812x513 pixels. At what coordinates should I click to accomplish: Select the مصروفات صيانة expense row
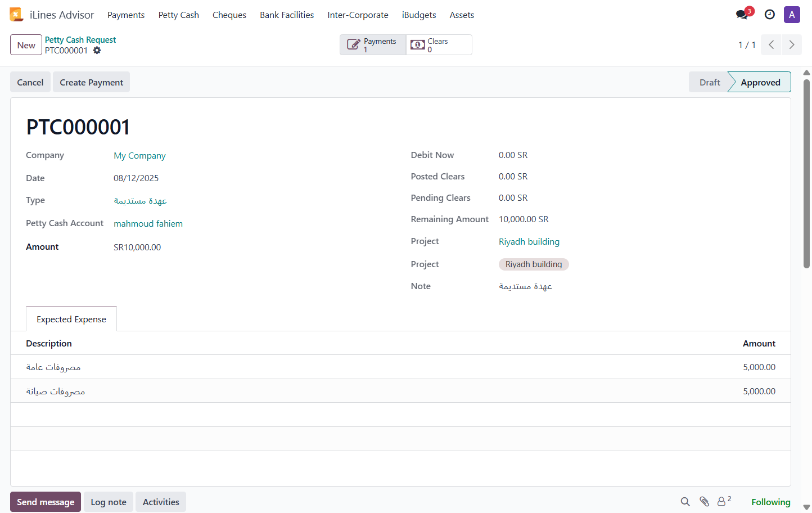[400, 391]
